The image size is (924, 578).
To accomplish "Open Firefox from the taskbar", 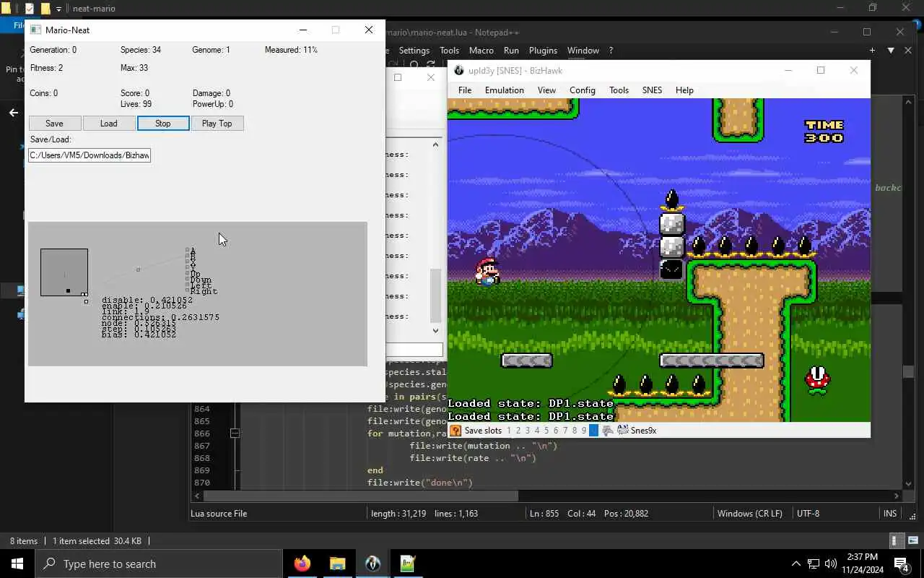I will click(x=302, y=564).
